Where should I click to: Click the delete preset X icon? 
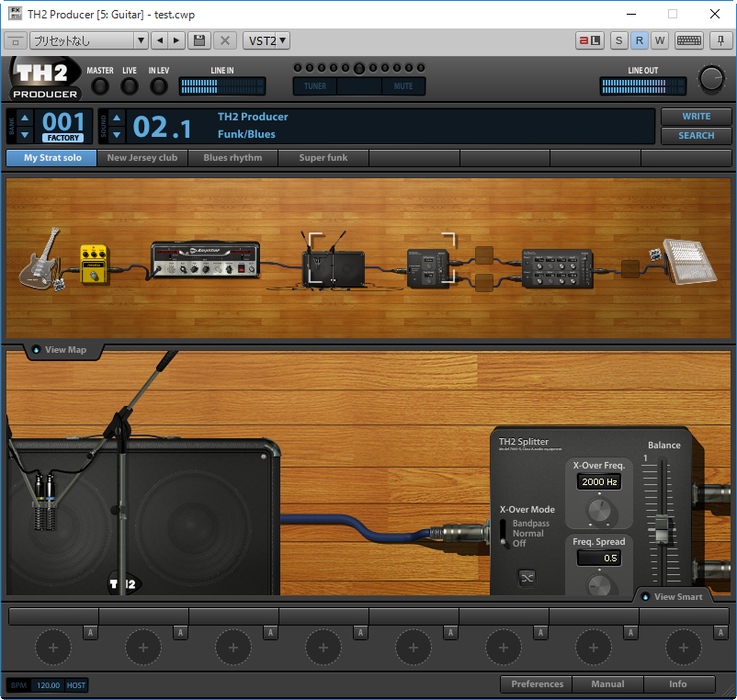(x=225, y=40)
